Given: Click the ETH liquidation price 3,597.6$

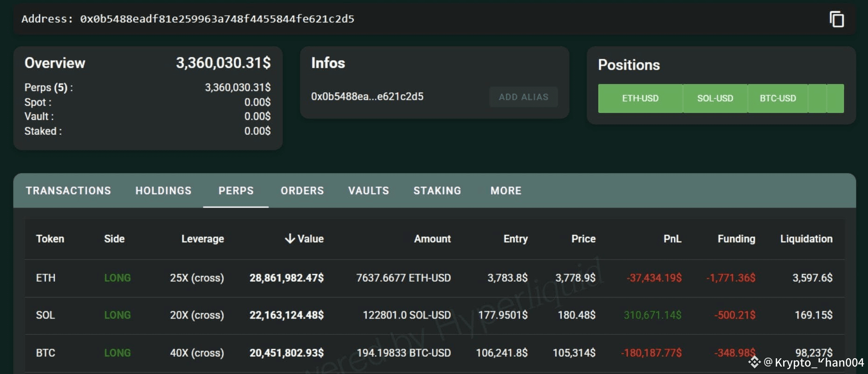Looking at the screenshot, I should point(812,278).
